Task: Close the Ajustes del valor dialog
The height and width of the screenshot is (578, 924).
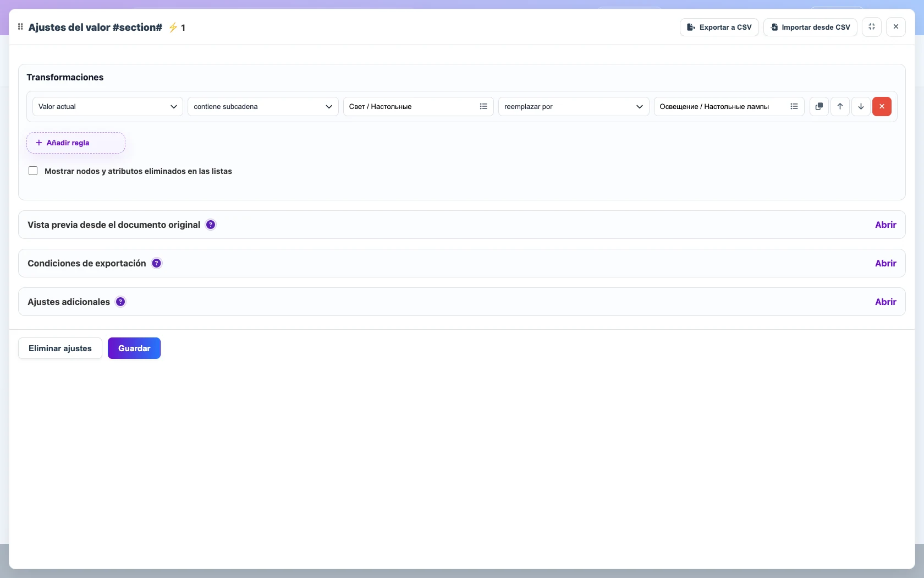Action: point(896,27)
